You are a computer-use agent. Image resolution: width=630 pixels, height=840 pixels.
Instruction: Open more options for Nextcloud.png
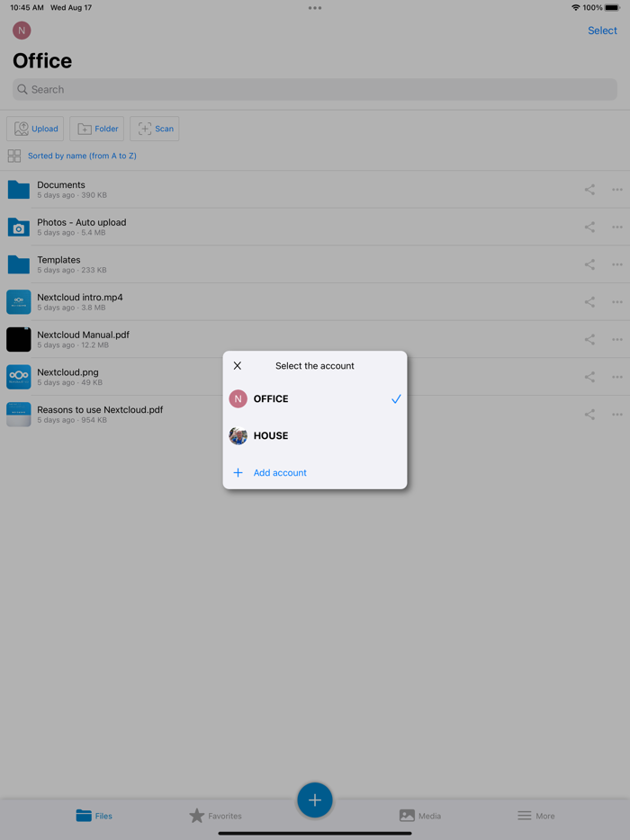pyautogui.click(x=617, y=377)
